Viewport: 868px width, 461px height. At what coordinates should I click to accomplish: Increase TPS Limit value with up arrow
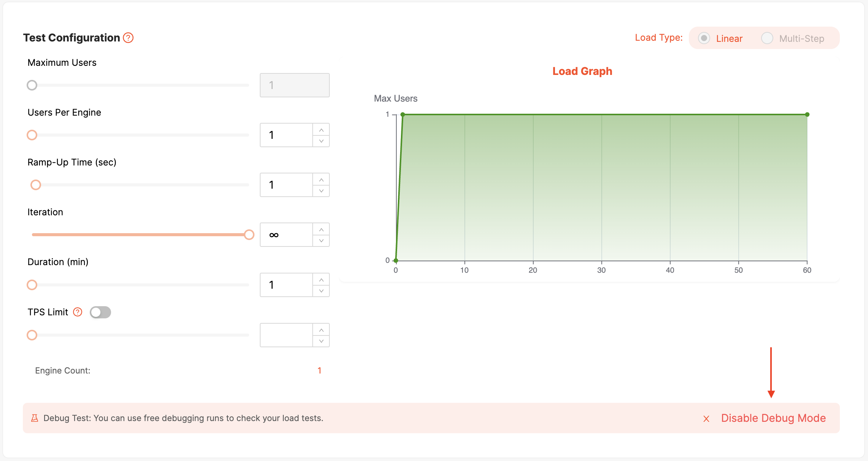pyautogui.click(x=321, y=330)
